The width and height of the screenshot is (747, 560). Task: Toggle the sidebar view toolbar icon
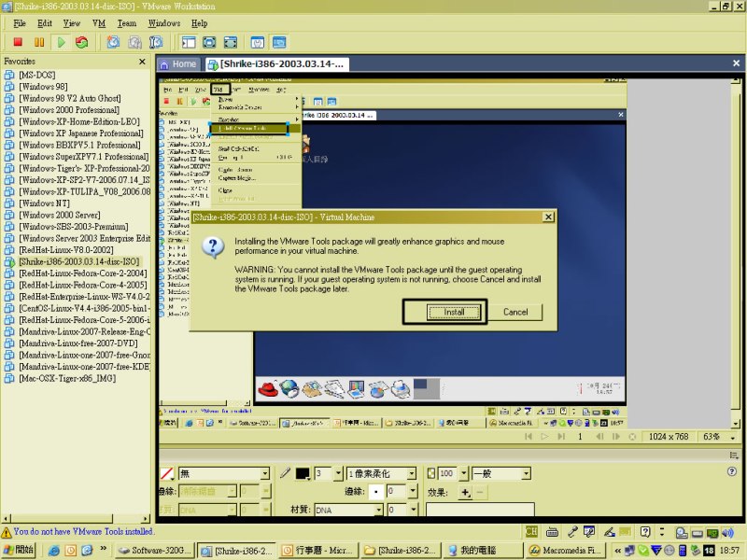[189, 42]
